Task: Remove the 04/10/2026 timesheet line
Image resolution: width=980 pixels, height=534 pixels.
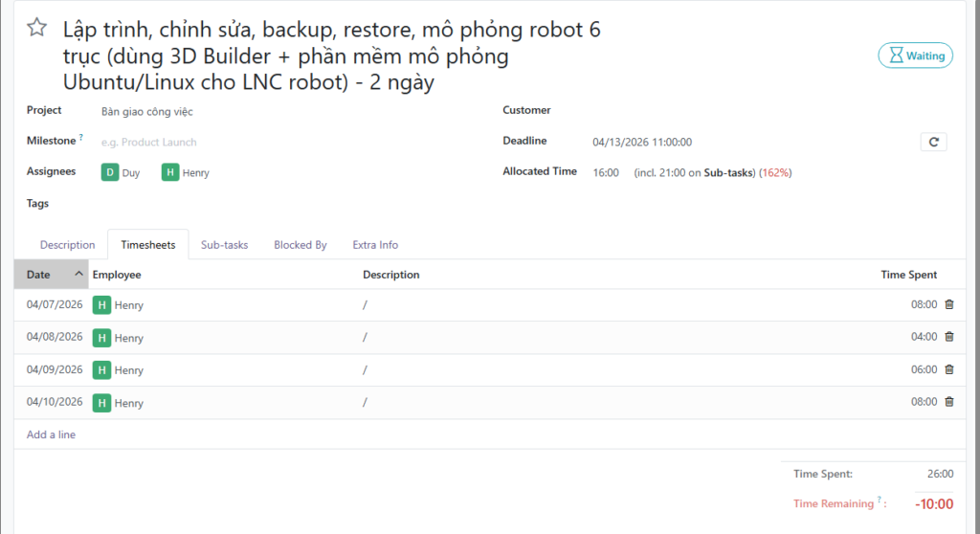Action: 949,402
